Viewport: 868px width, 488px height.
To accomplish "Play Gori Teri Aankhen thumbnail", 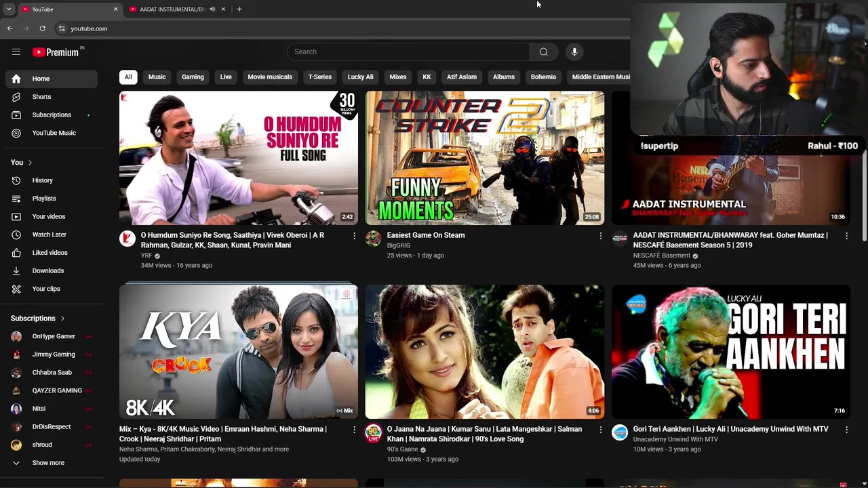I will (731, 352).
